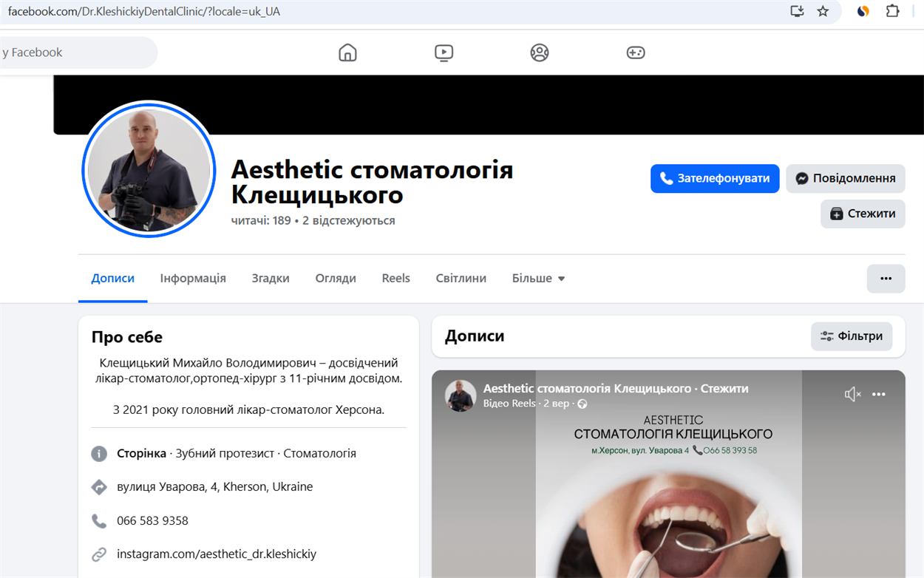Open the large profile picture
924x578 pixels.
coord(149,169)
